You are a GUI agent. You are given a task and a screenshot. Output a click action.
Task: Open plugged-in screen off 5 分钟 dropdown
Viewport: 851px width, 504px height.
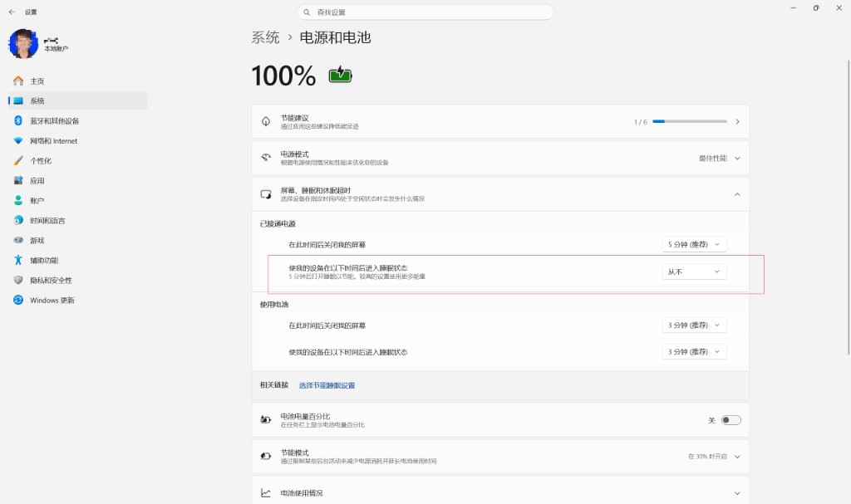(694, 245)
